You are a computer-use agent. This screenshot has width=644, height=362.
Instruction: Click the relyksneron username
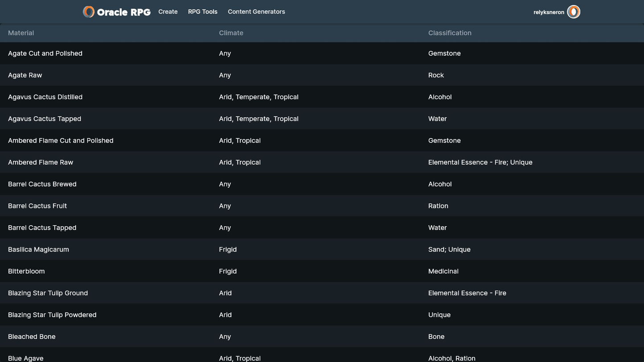(x=549, y=12)
